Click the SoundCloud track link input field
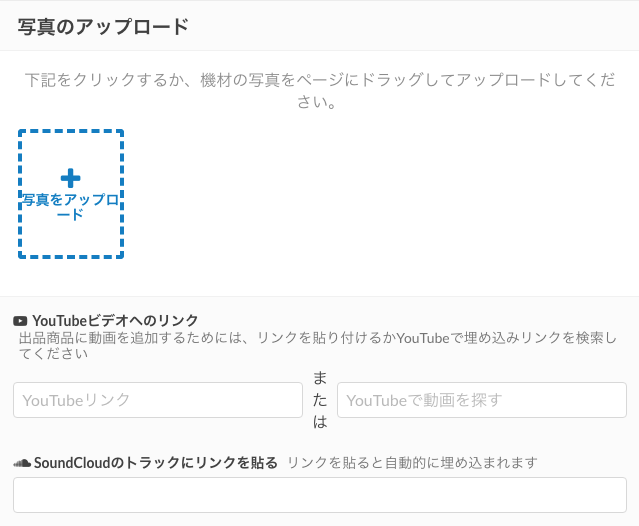Screen dimensions: 639x526 click(320, 495)
